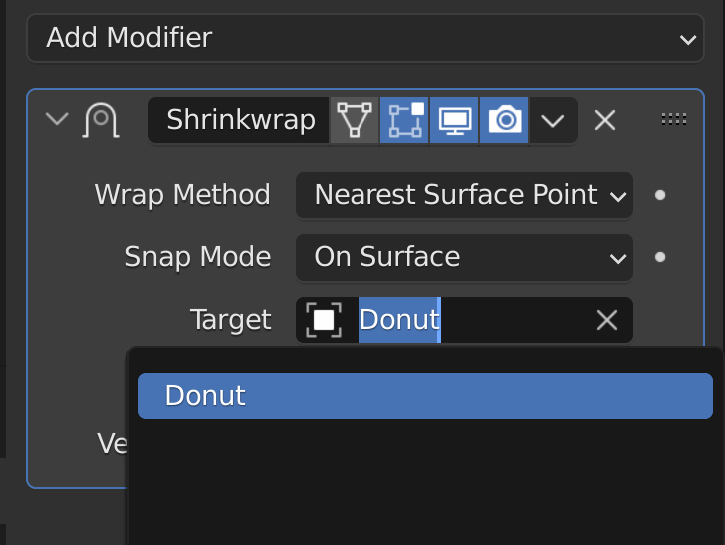725x545 pixels.
Task: Toggle On Cage mesh display
Action: [x=354, y=120]
